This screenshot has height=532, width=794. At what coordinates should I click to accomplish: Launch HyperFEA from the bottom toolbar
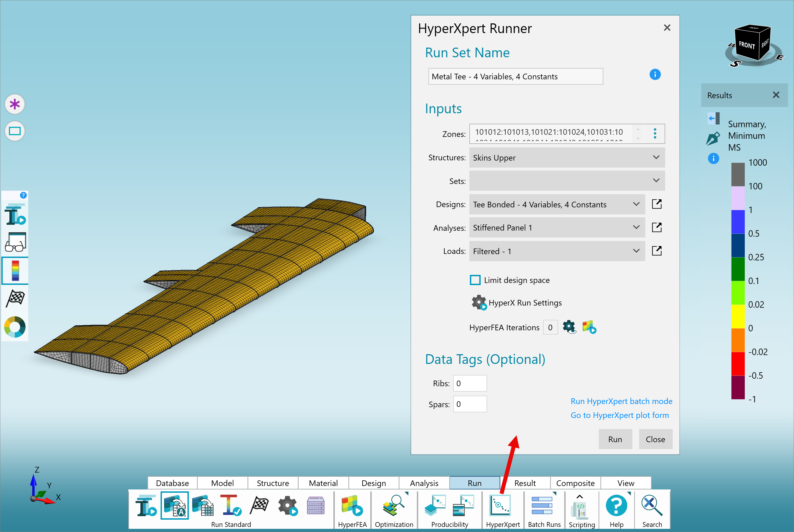pos(352,506)
